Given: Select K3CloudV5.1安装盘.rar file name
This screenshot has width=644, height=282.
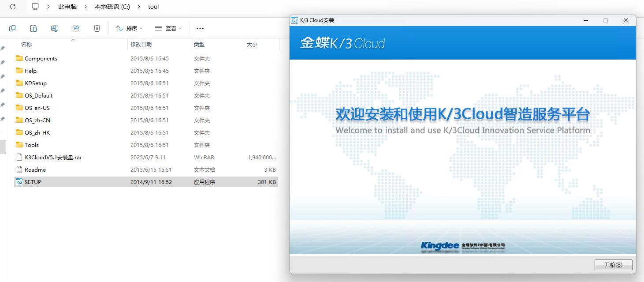Looking at the screenshot, I should click(53, 157).
